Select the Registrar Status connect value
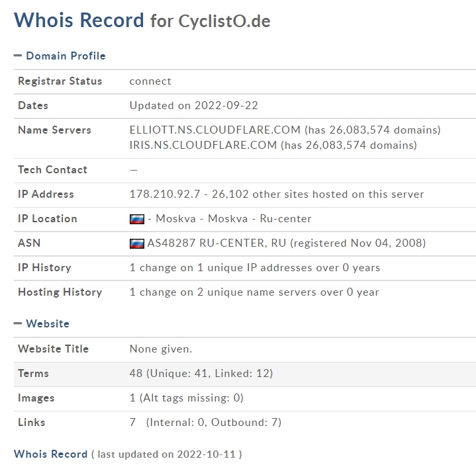Screen dimensions: 476x465 coord(150,81)
